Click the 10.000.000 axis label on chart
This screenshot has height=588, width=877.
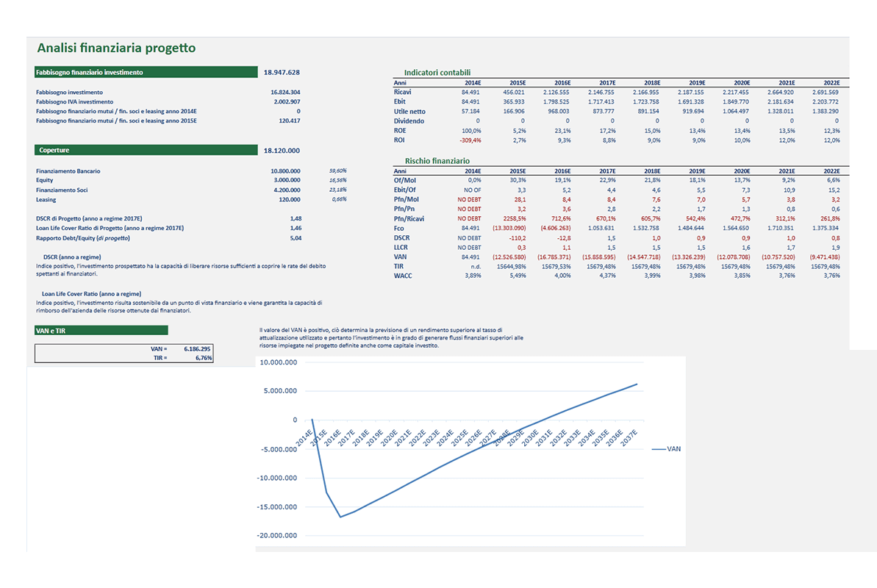click(x=278, y=362)
